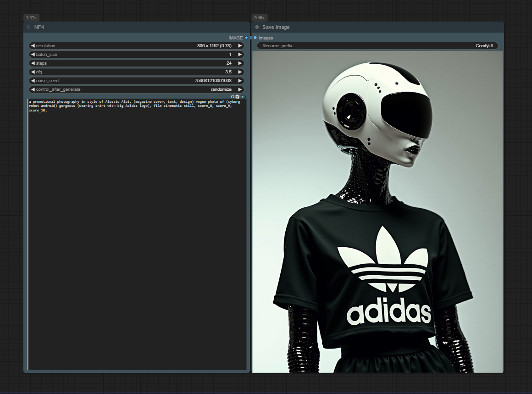Click the generated Adidas robot image preview
Viewport: 532px width, 394px height.
coord(377,211)
